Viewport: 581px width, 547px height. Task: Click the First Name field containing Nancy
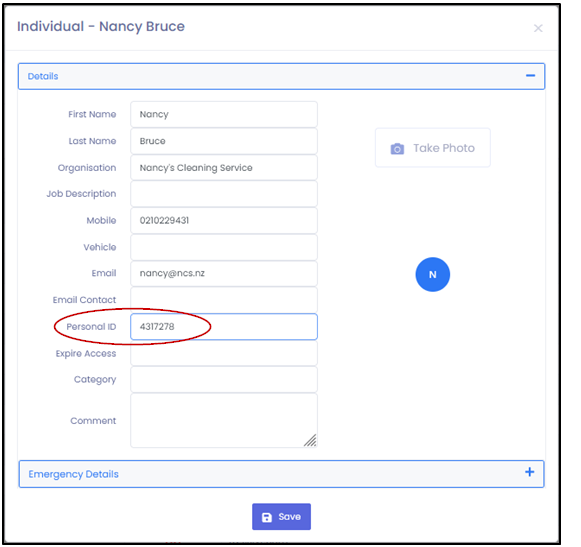pos(224,114)
